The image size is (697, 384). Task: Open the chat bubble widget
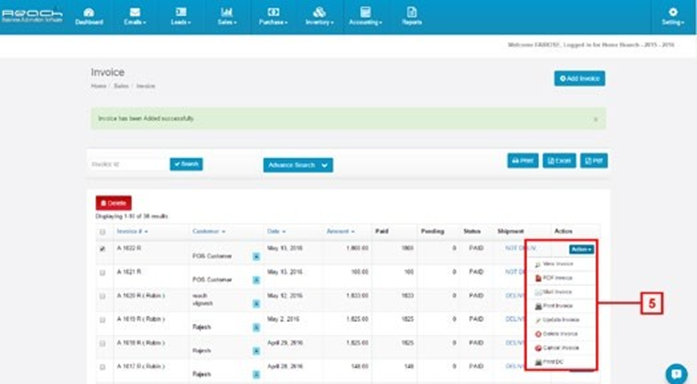(676, 373)
